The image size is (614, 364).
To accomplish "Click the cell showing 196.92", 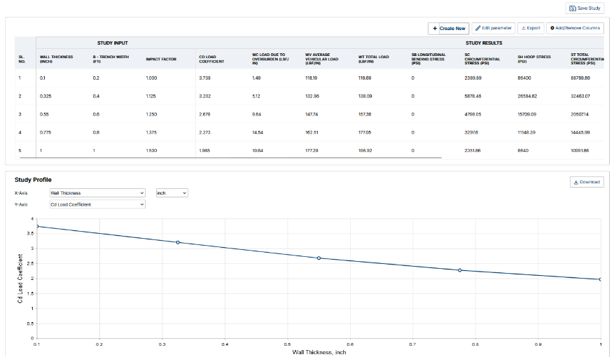I will tap(365, 150).
